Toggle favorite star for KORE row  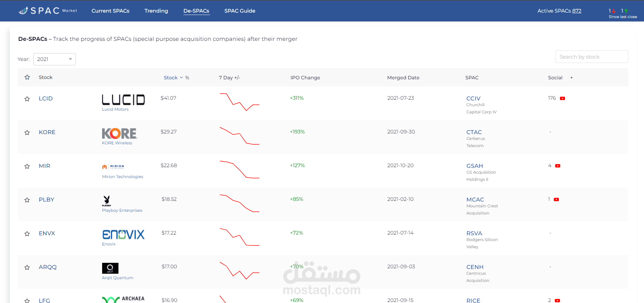click(x=27, y=132)
